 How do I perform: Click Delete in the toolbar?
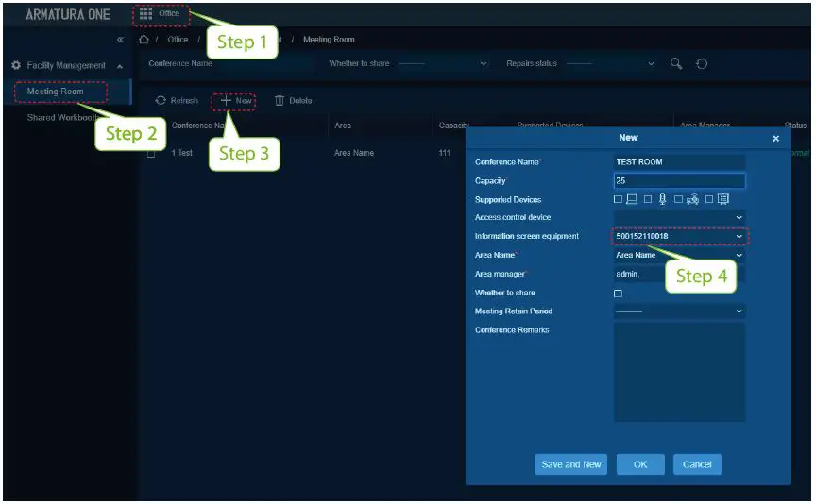tap(293, 100)
